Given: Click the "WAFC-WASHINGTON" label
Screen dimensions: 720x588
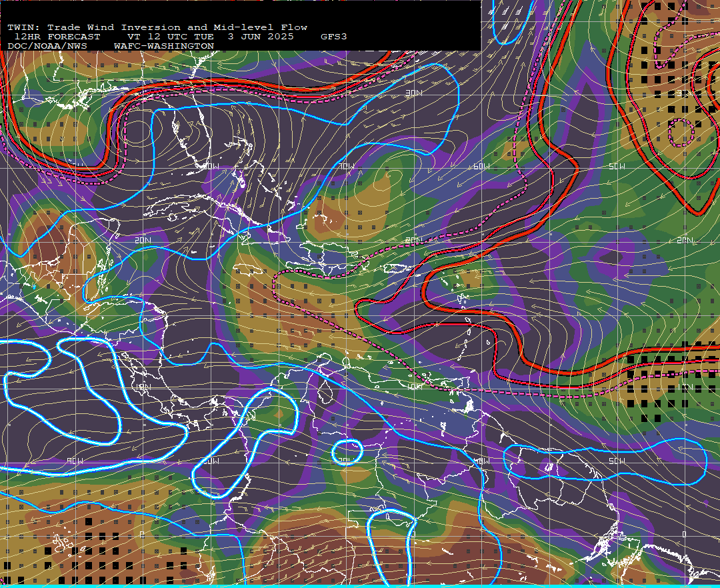Looking at the screenshot, I should (x=164, y=47).
